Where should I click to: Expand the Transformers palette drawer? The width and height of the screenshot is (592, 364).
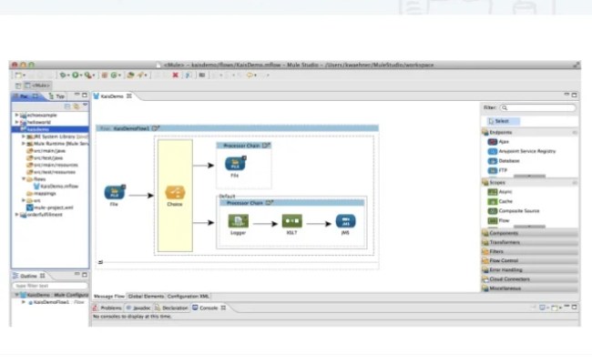pyautogui.click(x=530, y=242)
